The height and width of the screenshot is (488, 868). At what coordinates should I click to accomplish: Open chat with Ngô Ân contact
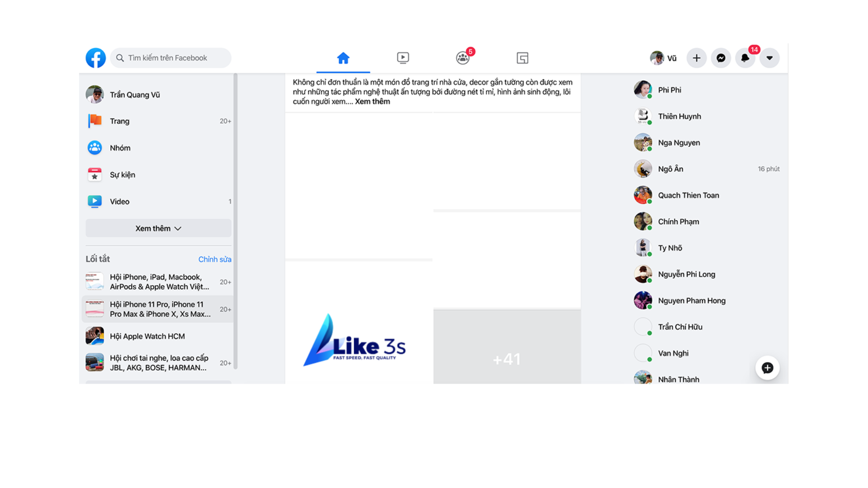[670, 169]
